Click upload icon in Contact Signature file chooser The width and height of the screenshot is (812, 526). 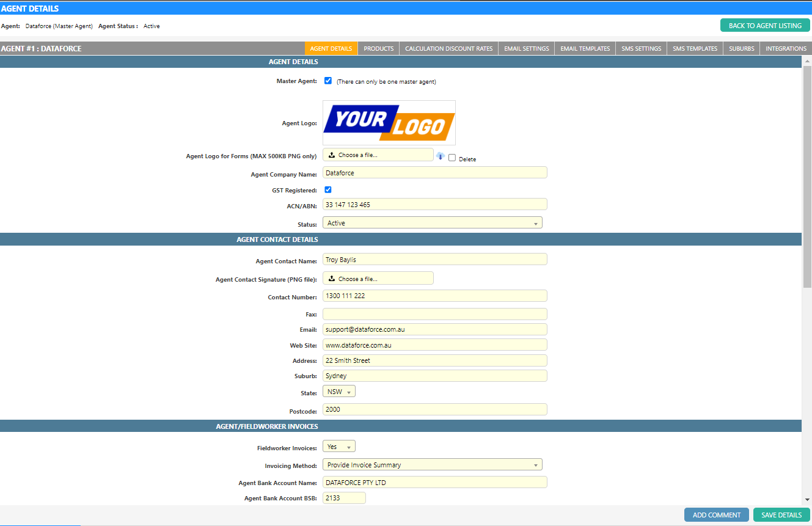click(332, 279)
